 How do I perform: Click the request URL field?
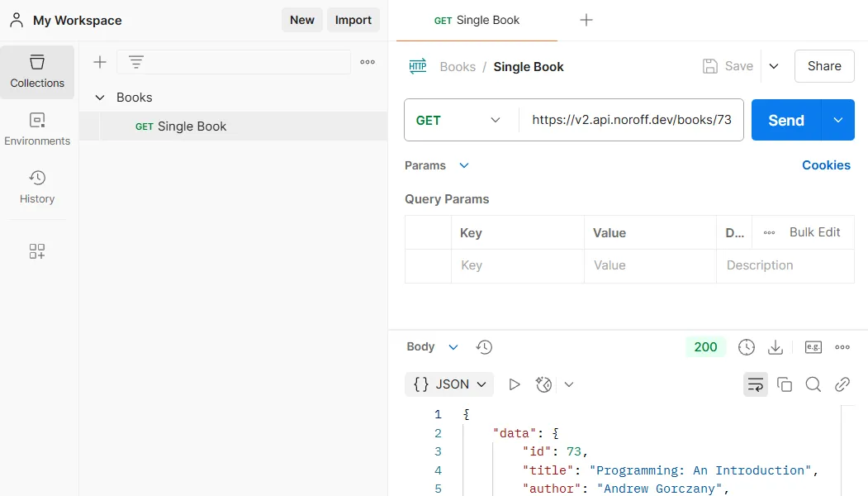(632, 120)
